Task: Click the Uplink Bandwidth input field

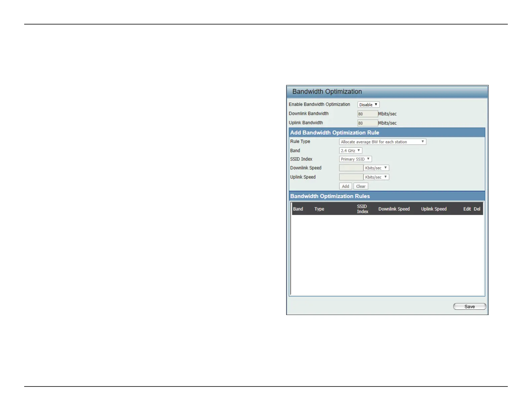Action: (x=367, y=123)
